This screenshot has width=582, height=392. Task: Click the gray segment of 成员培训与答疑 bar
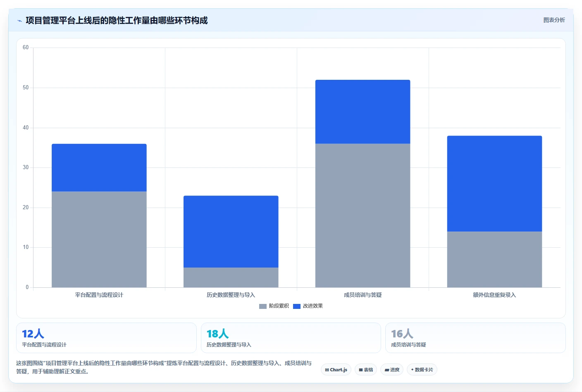[363, 215]
